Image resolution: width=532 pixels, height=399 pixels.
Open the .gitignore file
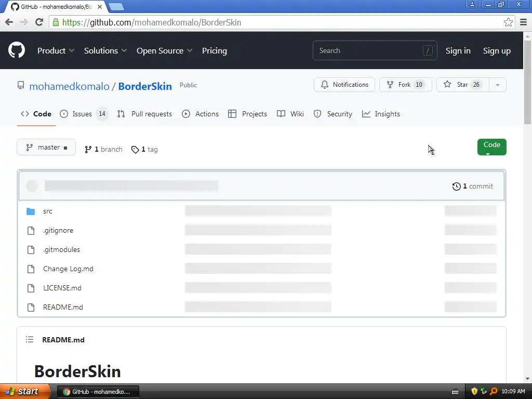(58, 230)
